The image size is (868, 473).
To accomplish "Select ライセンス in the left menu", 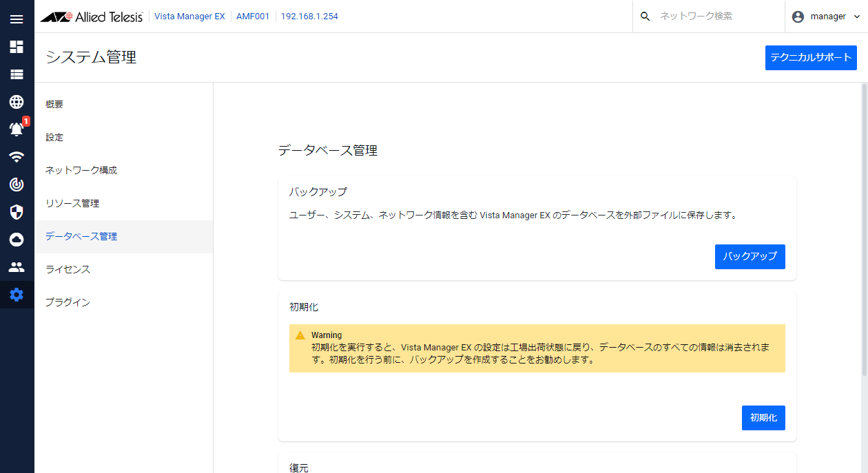I will [68, 270].
